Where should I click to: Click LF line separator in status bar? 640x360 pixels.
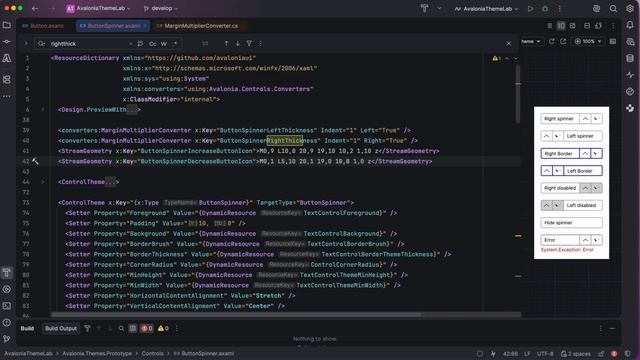click(527, 353)
